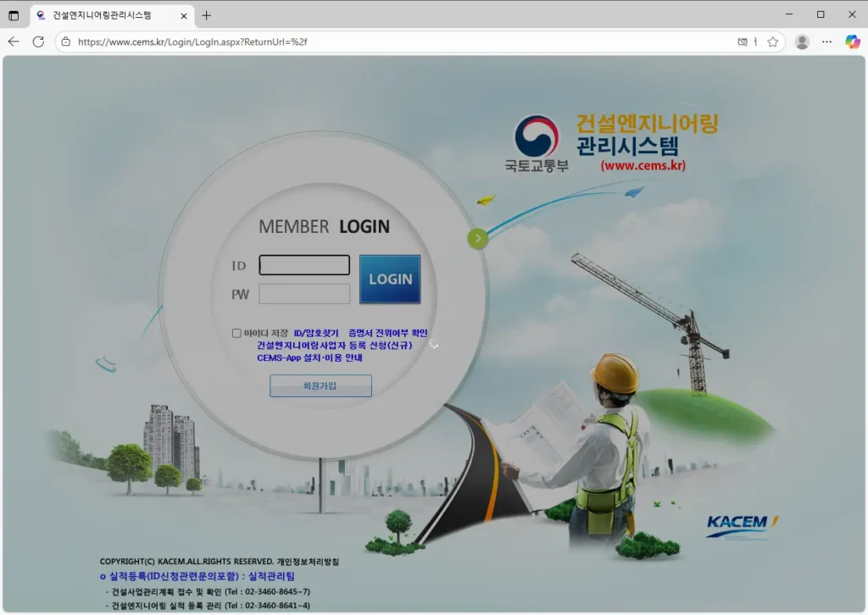Open the browser profile avatar
This screenshot has height=615, width=868.
pyautogui.click(x=802, y=42)
